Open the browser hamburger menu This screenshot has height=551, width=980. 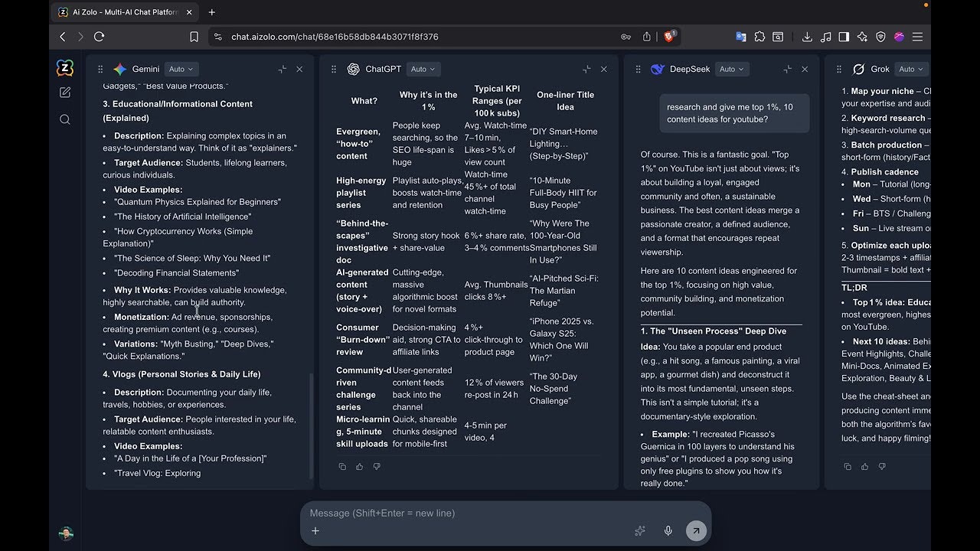[x=917, y=37]
